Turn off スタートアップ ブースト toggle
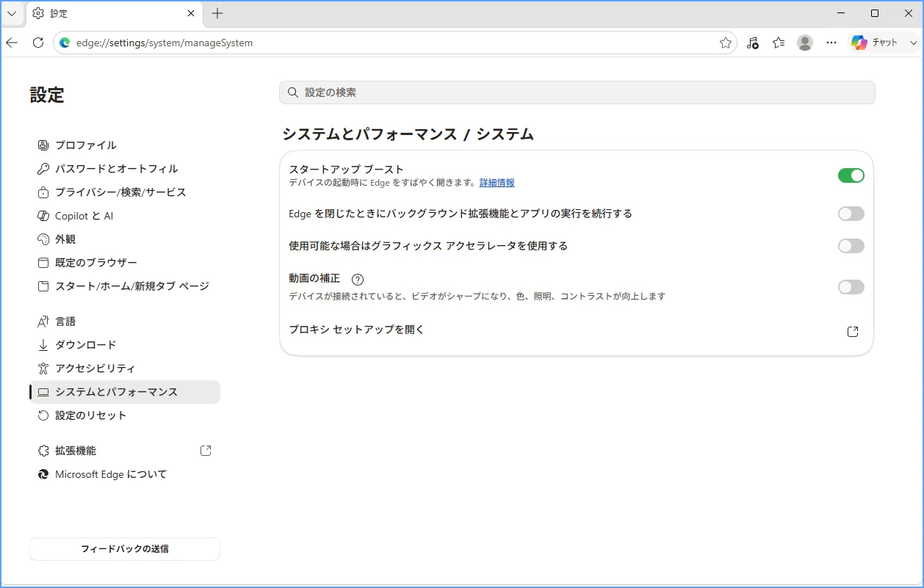The height and width of the screenshot is (588, 924). coord(851,175)
